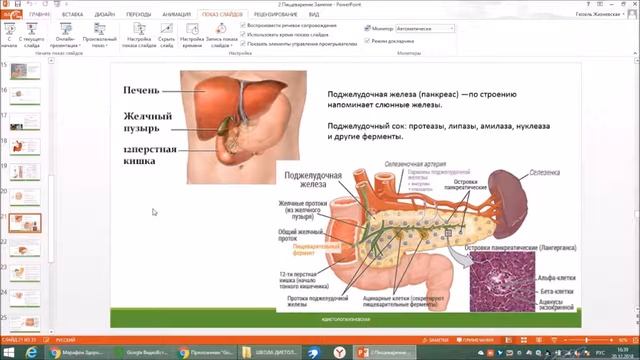Switch to the ВСТАВКА (Insert) tab
640x360 pixels.
tap(72, 14)
